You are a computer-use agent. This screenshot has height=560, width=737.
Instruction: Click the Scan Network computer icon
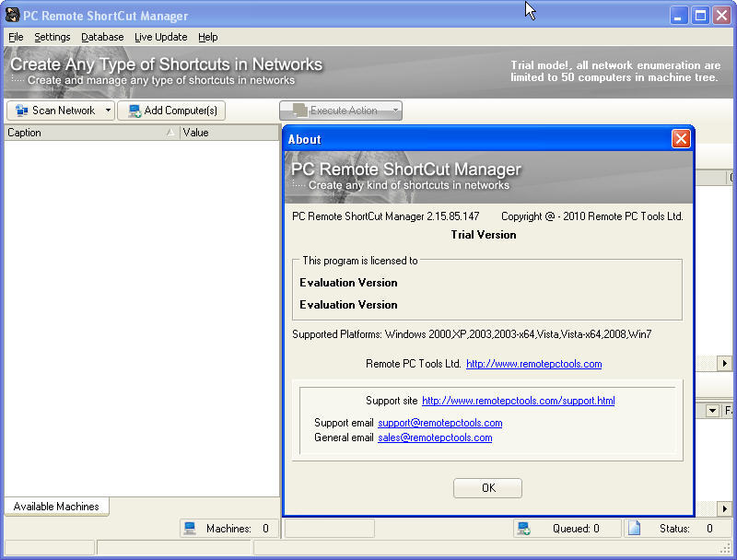(x=21, y=111)
